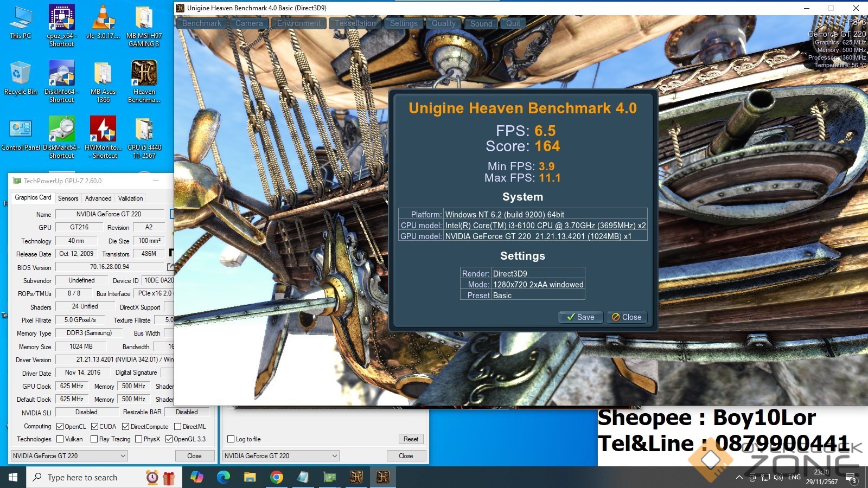This screenshot has width=868, height=488.
Task: Click the Google Chrome taskbar icon
Action: point(277,477)
